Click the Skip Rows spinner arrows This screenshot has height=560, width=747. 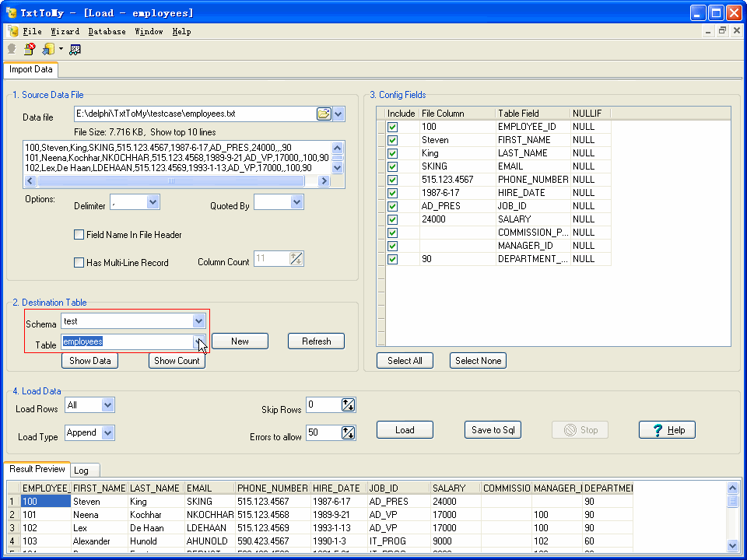349,405
